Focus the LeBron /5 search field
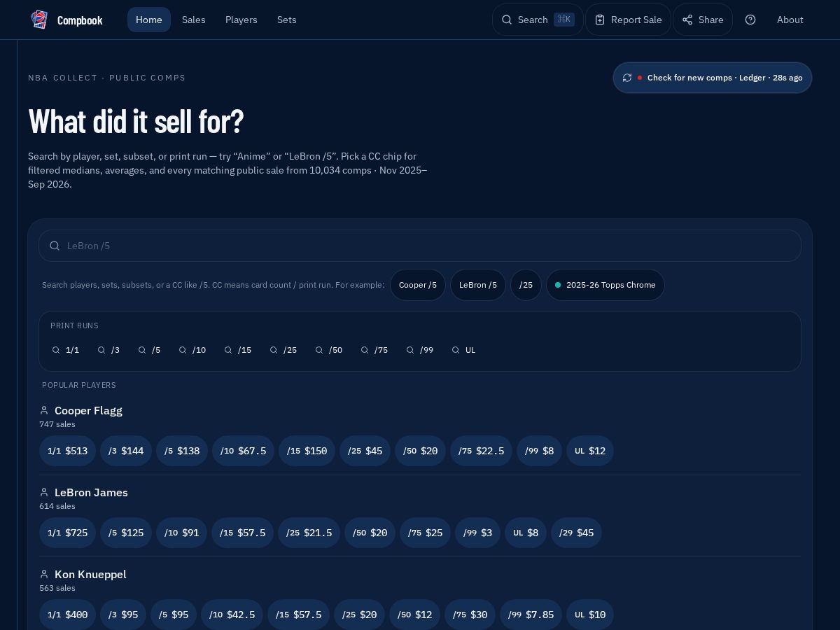 (x=420, y=246)
